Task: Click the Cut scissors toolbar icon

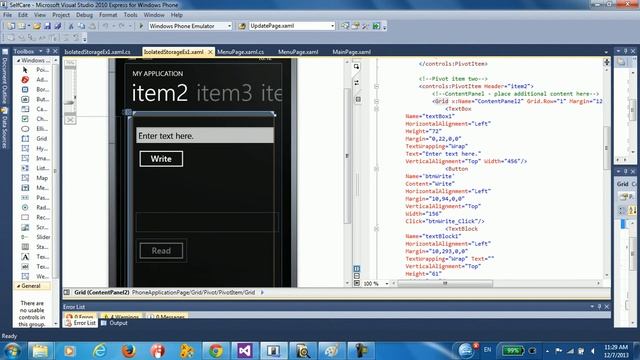Action: (x=71, y=26)
